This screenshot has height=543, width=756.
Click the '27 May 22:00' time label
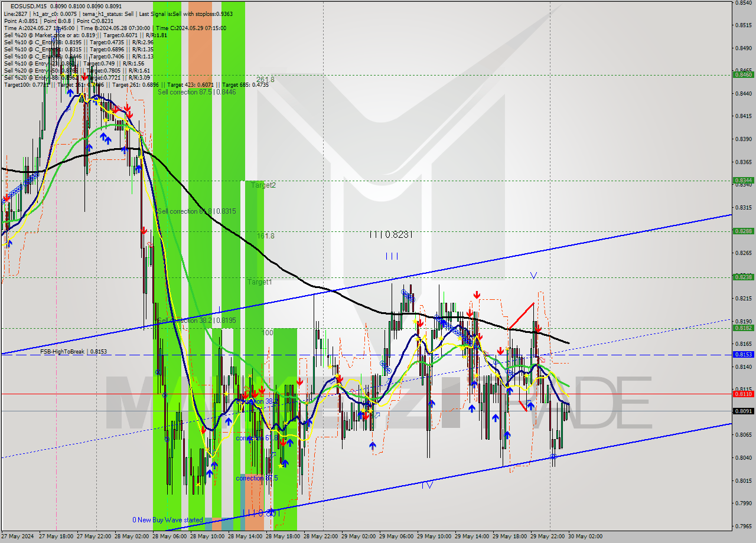click(x=94, y=537)
